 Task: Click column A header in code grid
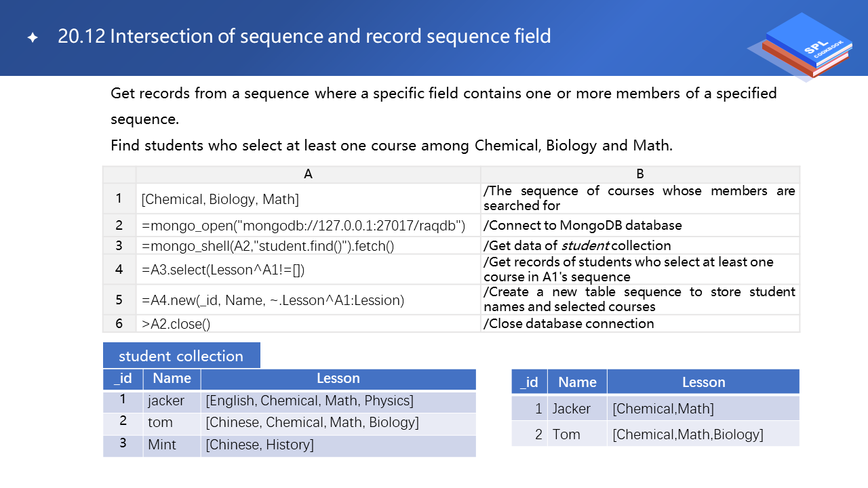(x=308, y=174)
